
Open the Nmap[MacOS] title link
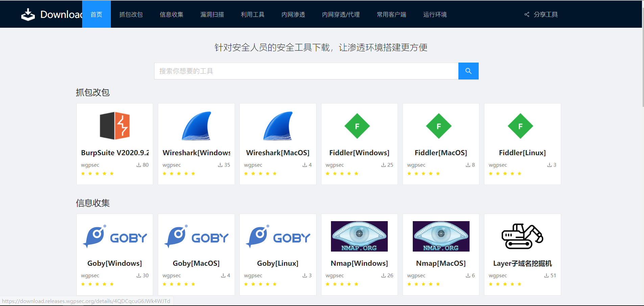tap(441, 263)
